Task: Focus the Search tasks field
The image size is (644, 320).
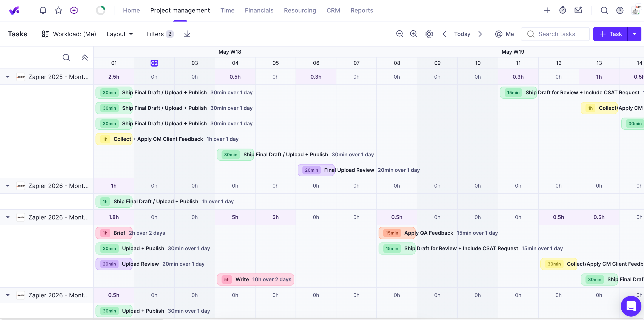Action: click(x=555, y=34)
